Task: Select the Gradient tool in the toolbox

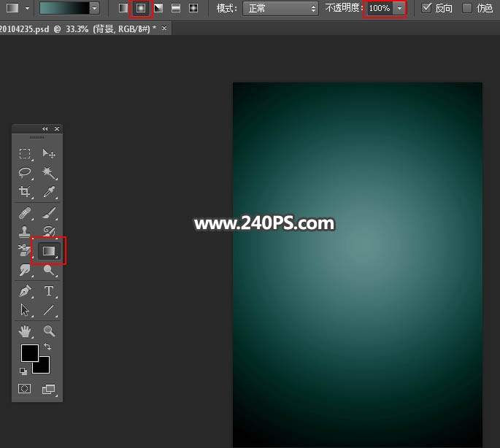Action: 49,251
